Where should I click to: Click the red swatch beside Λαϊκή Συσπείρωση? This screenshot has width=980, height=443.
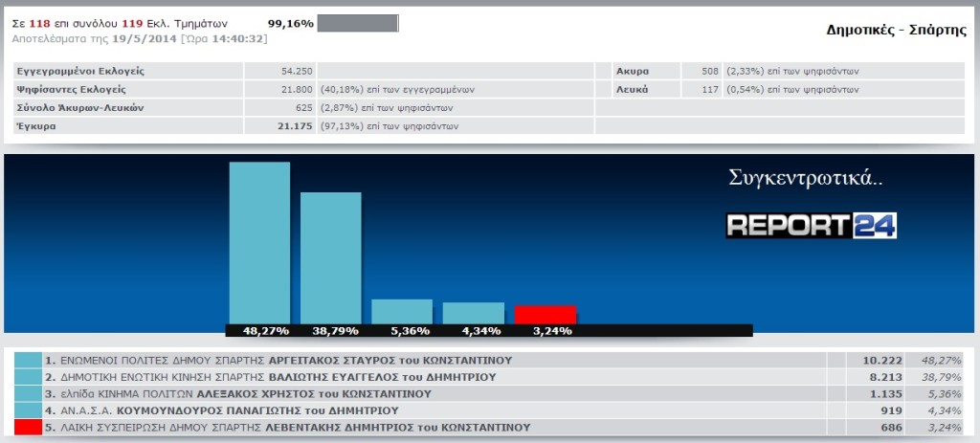(x=29, y=427)
